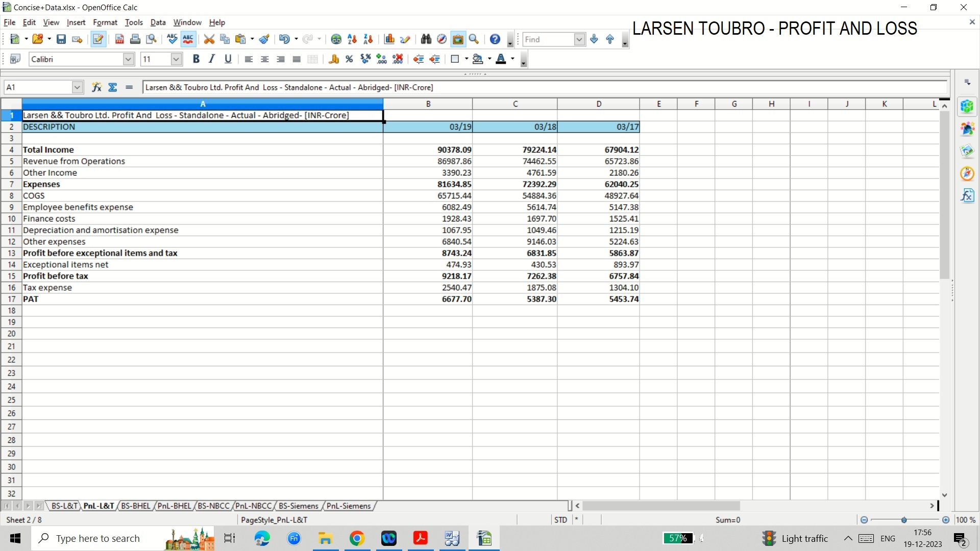Click the Function Wizard icon
Viewport: 980px width, 551px height.
point(96,87)
